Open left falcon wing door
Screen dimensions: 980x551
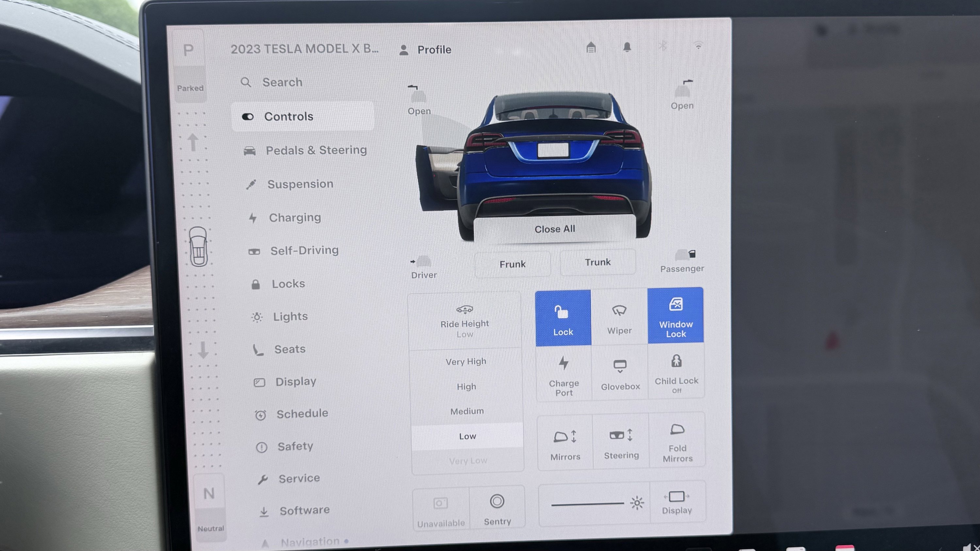pos(419,100)
